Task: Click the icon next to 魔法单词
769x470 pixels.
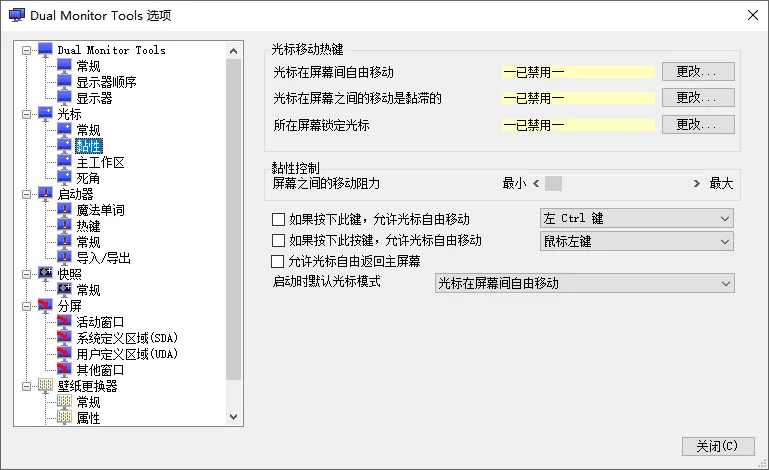Action: (64, 210)
